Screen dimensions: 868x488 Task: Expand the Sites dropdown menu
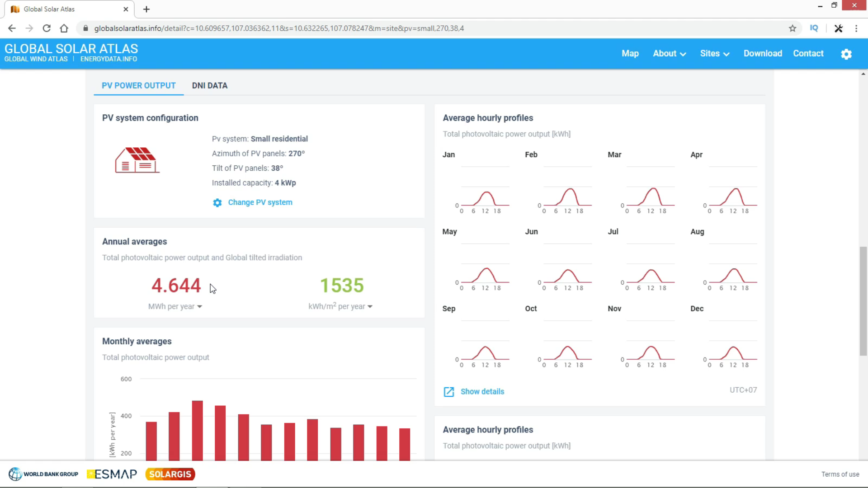point(714,54)
